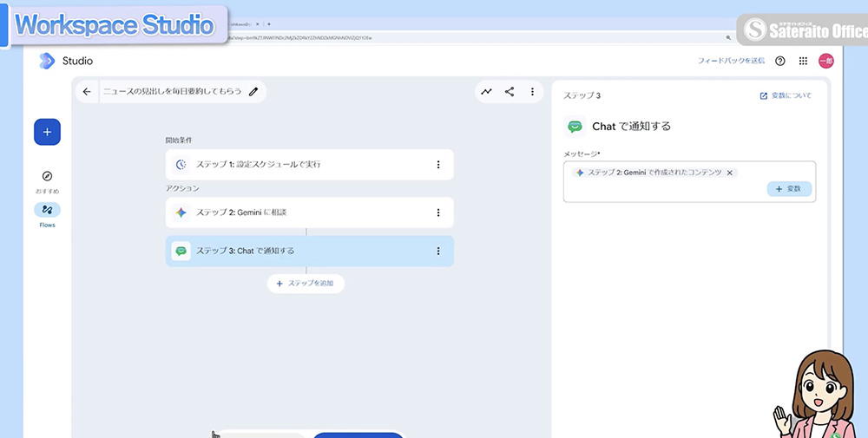Click the ステップ 3 panel heading
The width and height of the screenshot is (868, 438).
tap(582, 95)
